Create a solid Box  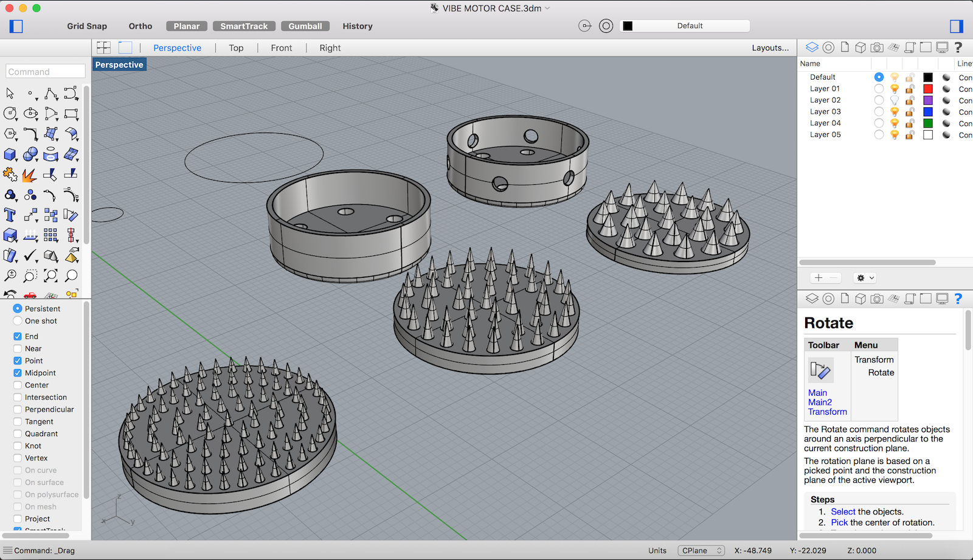(10, 154)
